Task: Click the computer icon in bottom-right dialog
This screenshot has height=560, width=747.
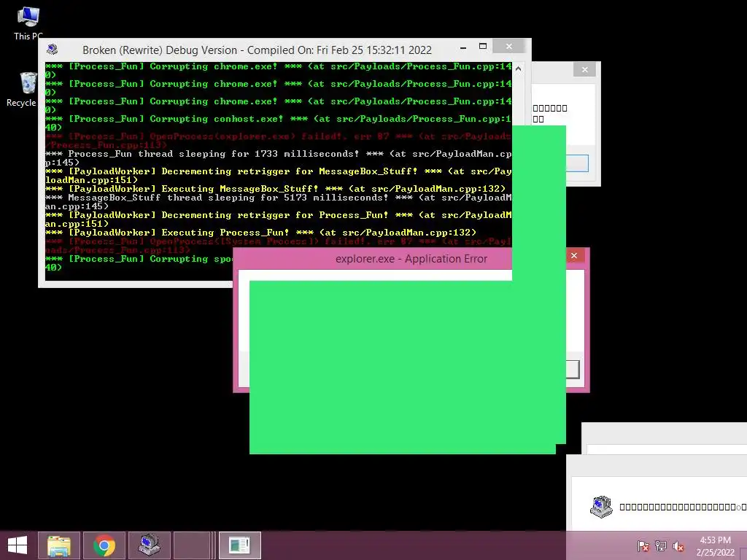Action: point(601,507)
